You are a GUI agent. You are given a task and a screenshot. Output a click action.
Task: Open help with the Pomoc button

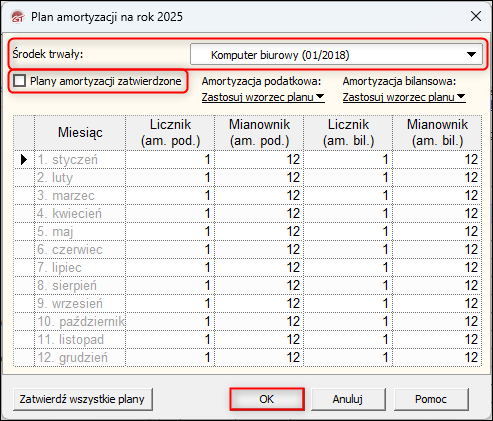click(431, 399)
